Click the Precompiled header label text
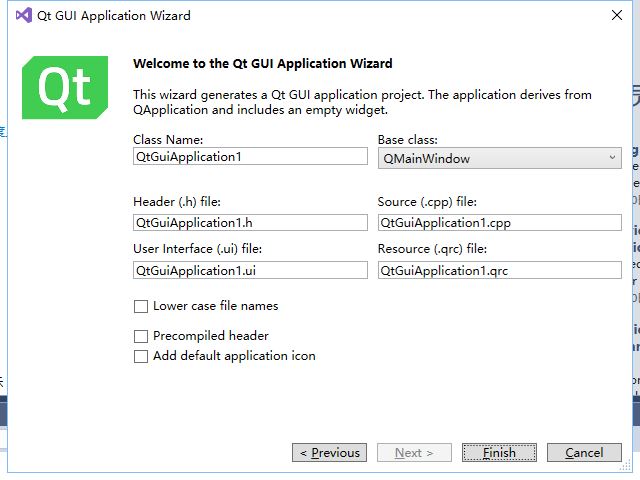This screenshot has height=480, width=640. pyautogui.click(x=210, y=336)
